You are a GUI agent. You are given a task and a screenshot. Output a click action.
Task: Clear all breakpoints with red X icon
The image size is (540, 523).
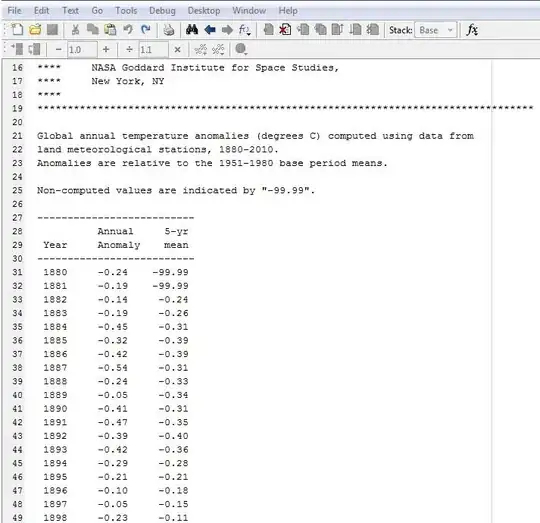click(x=285, y=30)
